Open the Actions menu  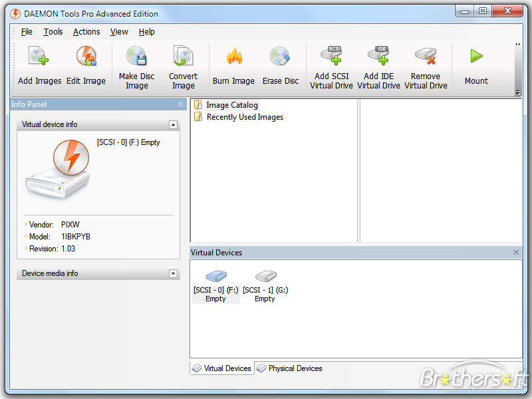tap(86, 32)
